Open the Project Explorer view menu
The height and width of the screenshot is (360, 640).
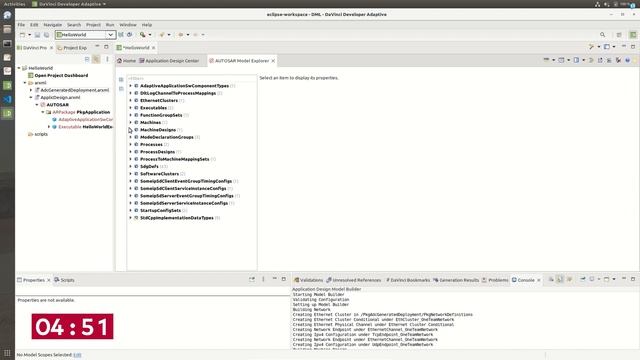click(107, 59)
